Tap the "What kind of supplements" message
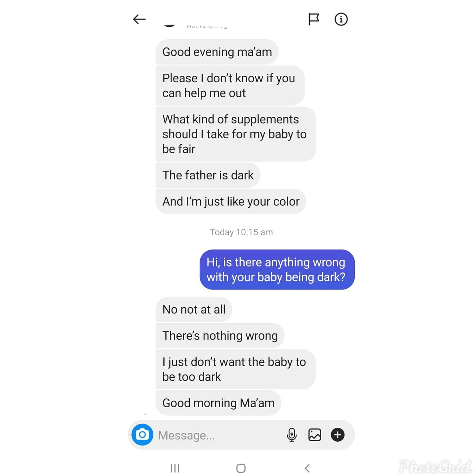Screen dimensions: 476x476 [236, 134]
